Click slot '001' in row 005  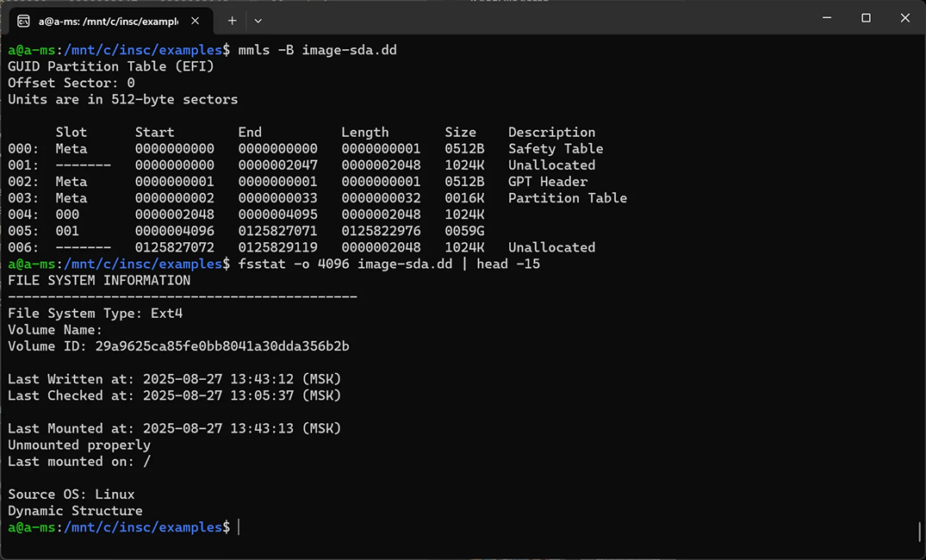coord(67,231)
